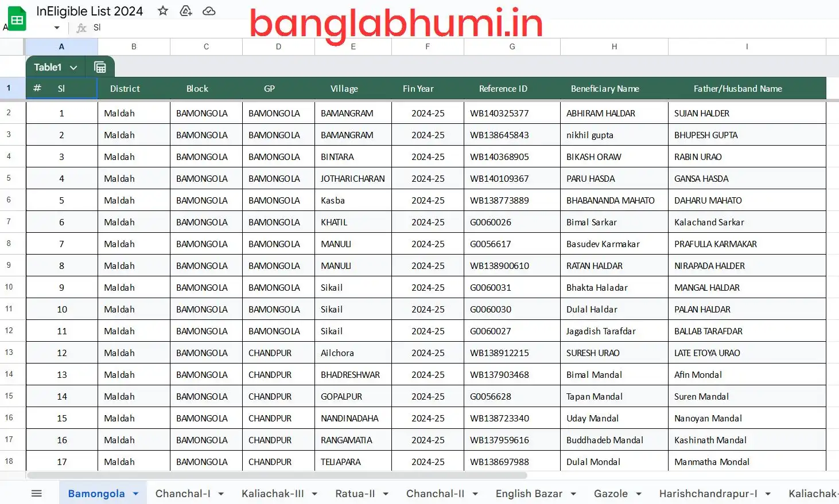Image resolution: width=839 pixels, height=504 pixels.
Task: Open the name box dropdown arrow
Action: click(x=57, y=28)
